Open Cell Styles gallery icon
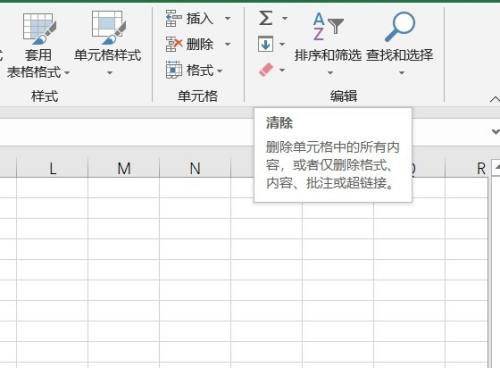Viewport: 500px width, 368px height. [x=109, y=27]
